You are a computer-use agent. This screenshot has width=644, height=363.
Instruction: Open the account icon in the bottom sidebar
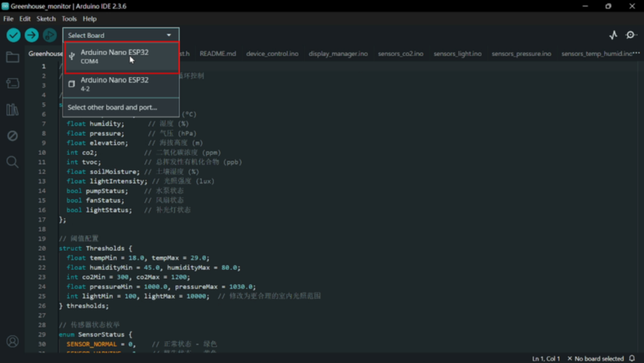click(12, 341)
